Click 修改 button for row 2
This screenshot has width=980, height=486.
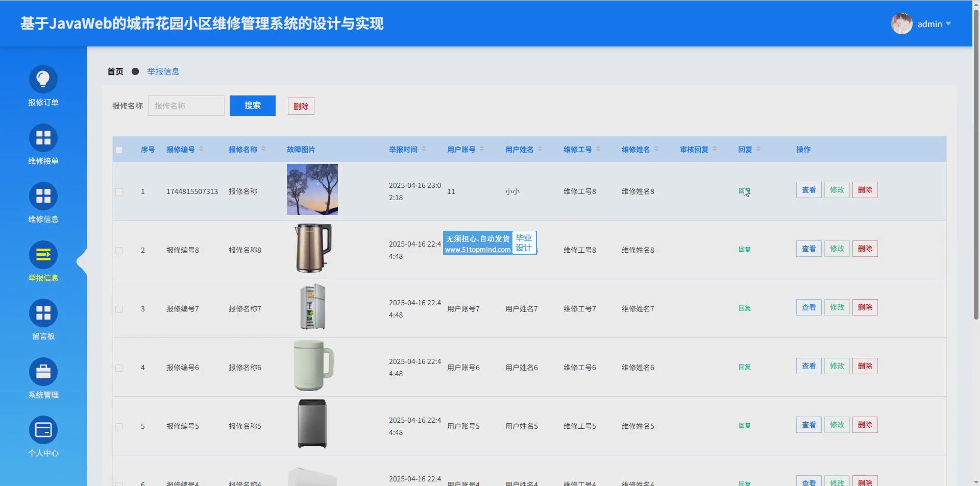[837, 249]
